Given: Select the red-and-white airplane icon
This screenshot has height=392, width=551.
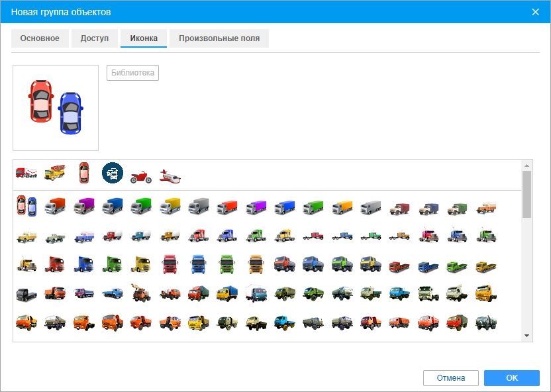Looking at the screenshot, I should [x=170, y=176].
